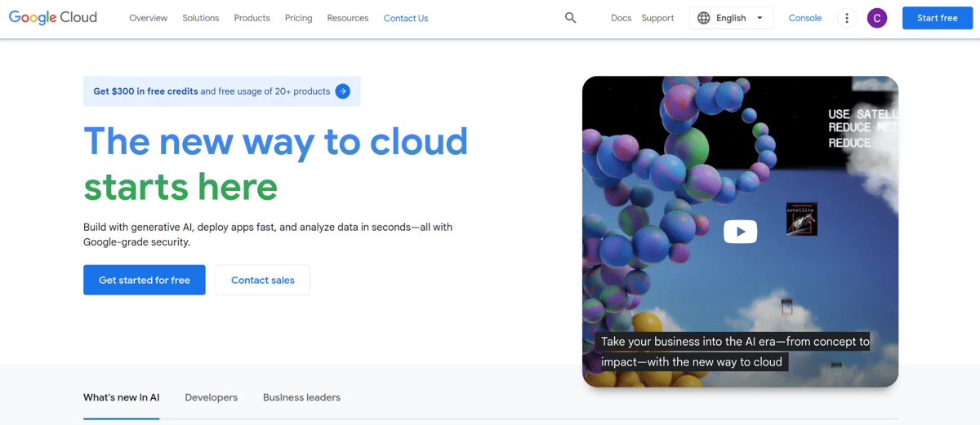The width and height of the screenshot is (980, 425).
Task: Click the satellite thumbnail in the video
Action: [x=802, y=219]
